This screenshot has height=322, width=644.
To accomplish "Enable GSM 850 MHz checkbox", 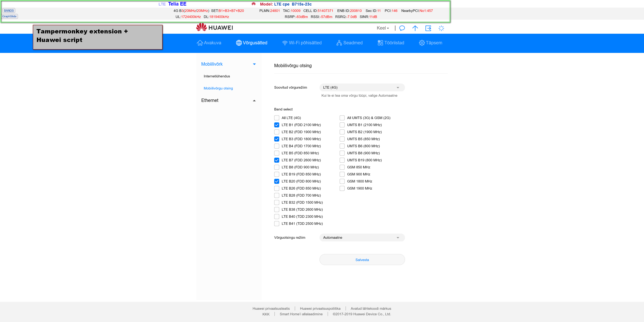I will tap(342, 167).
